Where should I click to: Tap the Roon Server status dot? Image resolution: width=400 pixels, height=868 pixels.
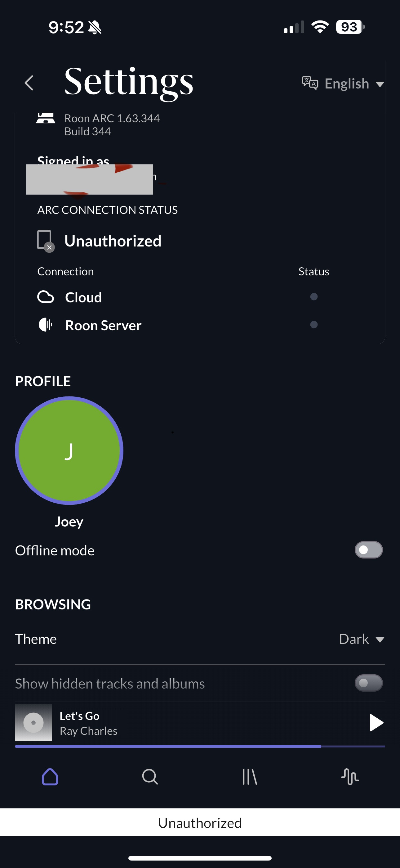pos(314,324)
